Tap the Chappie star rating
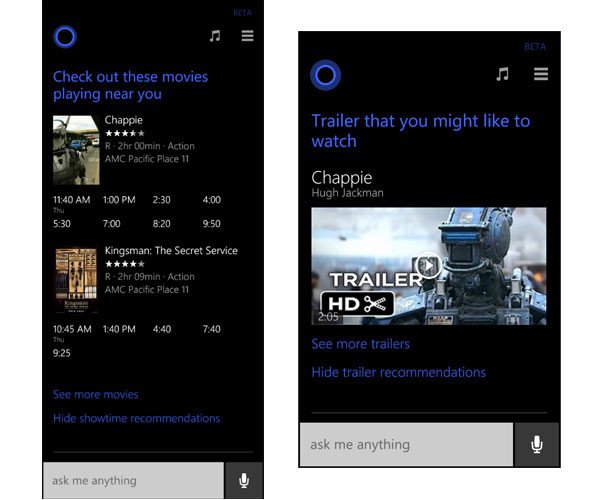 pyautogui.click(x=125, y=133)
